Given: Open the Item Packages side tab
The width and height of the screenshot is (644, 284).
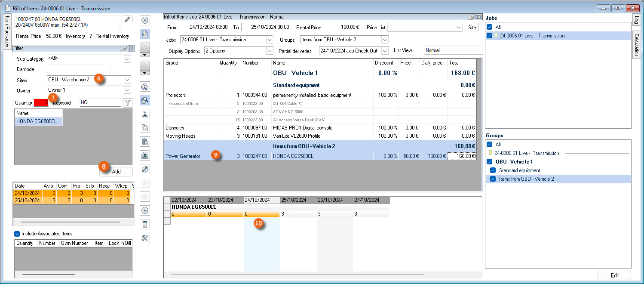Looking at the screenshot, I should point(7,32).
